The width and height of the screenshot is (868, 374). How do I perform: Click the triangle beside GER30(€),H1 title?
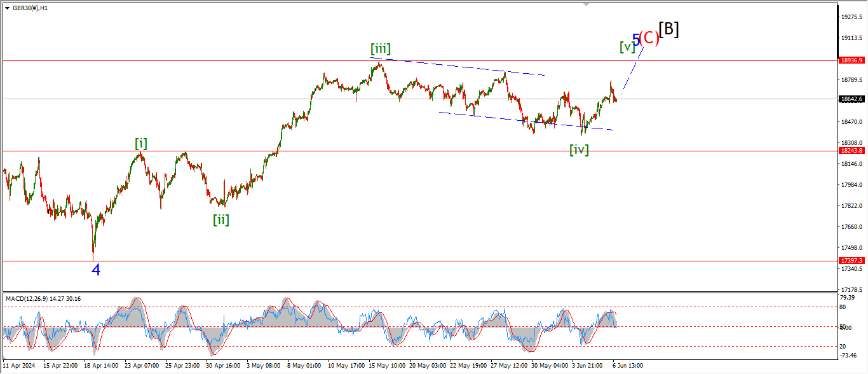pyautogui.click(x=7, y=8)
